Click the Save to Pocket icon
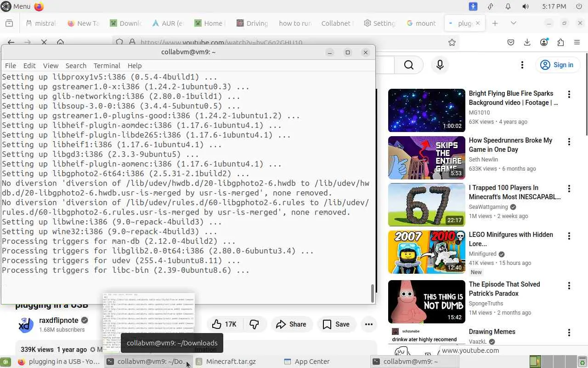Viewport: 588px width, 368px height. pos(511,42)
